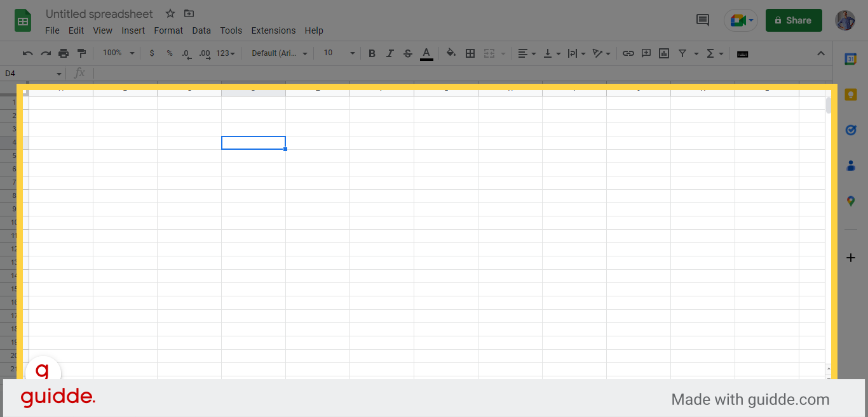The height and width of the screenshot is (417, 868).
Task: Toggle bold formatting
Action: [372, 53]
